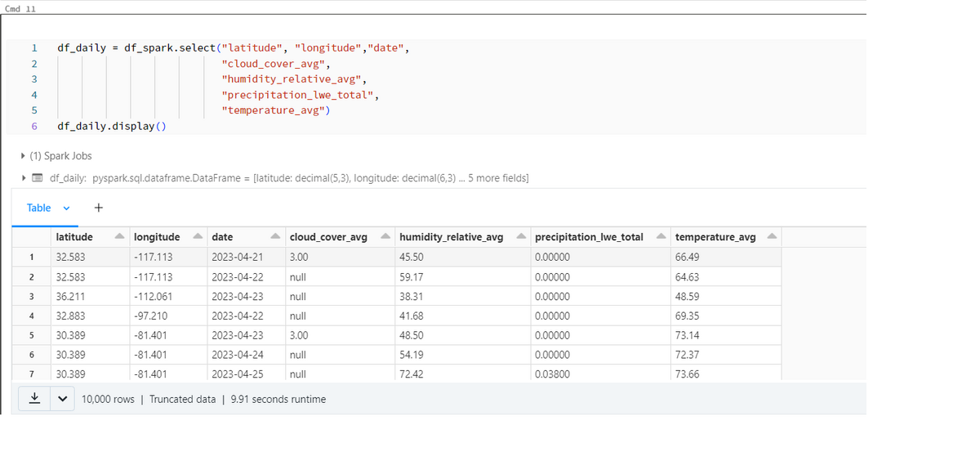The width and height of the screenshot is (980, 461).
Task: Click the Truncated data status text
Action: 182,400
